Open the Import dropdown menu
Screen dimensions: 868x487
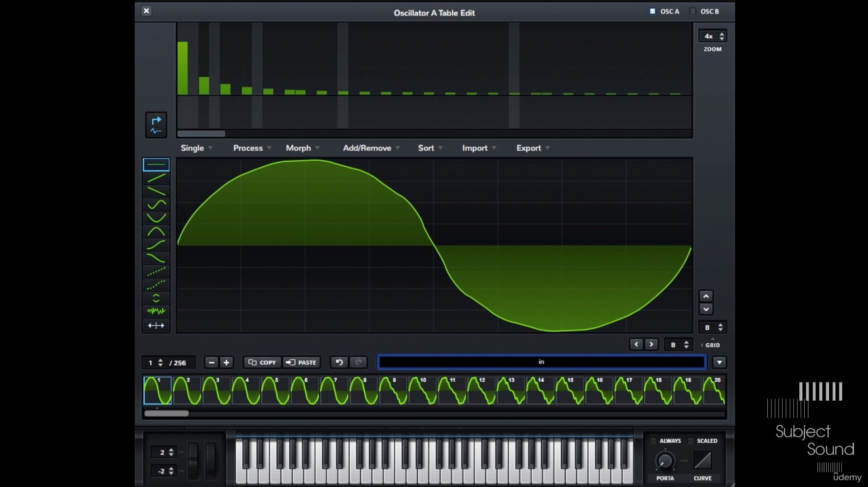[479, 148]
